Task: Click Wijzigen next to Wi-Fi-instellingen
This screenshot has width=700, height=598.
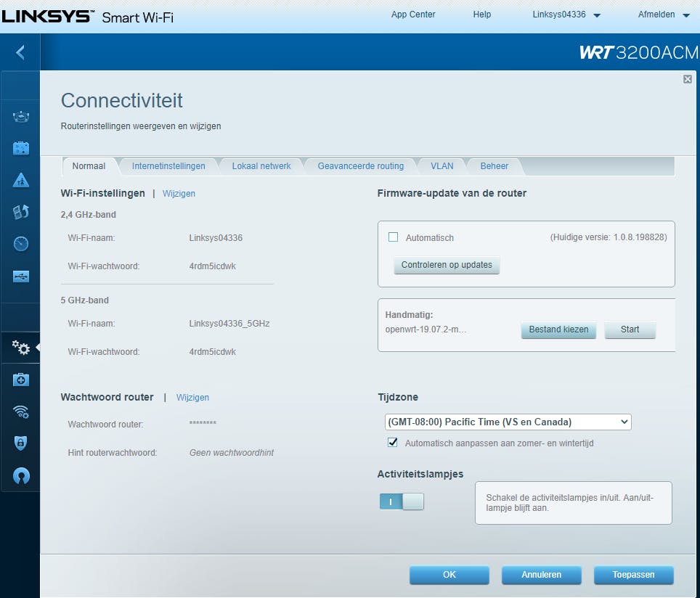Action: (x=179, y=193)
